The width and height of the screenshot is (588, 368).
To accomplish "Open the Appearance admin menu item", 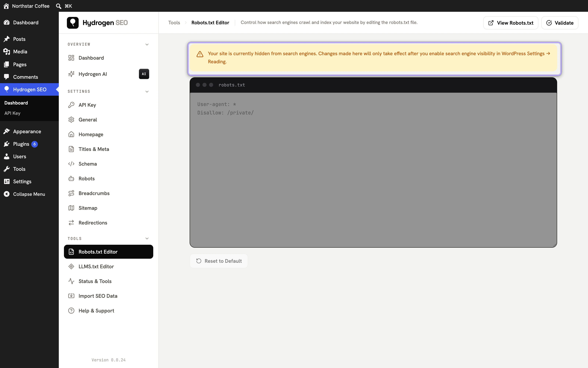I will coord(29,131).
